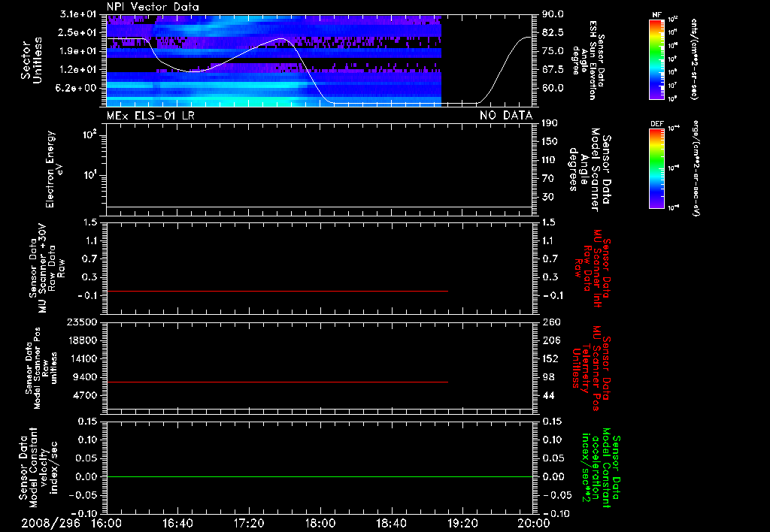The height and width of the screenshot is (532, 770).
Task: Click the 19:20 time axis label
Action: [x=462, y=524]
